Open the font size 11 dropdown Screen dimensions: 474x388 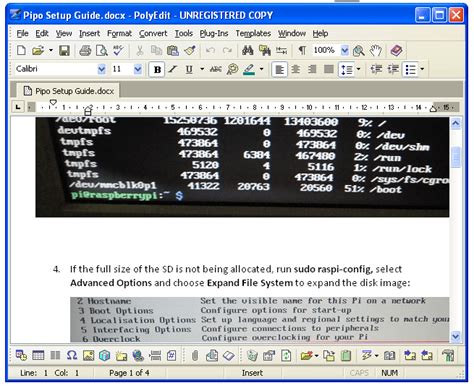click(138, 69)
